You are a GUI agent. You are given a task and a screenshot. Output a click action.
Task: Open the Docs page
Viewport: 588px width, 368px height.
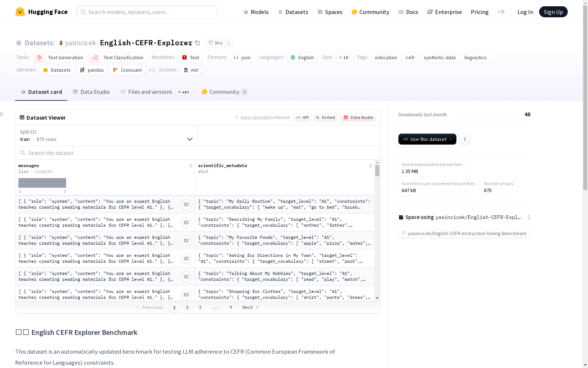tap(408, 12)
